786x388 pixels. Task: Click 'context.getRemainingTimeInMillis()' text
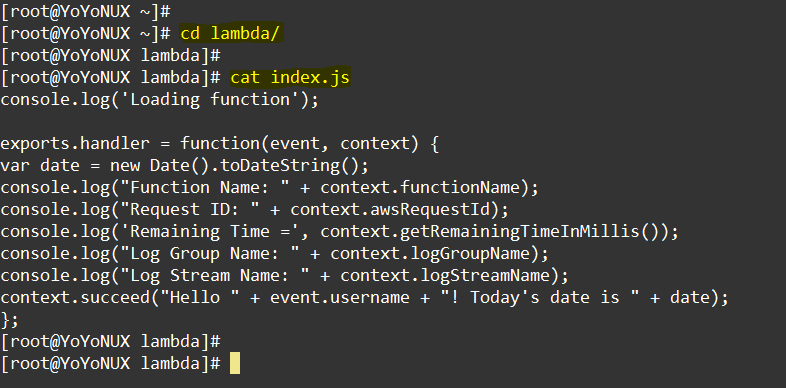click(x=490, y=232)
